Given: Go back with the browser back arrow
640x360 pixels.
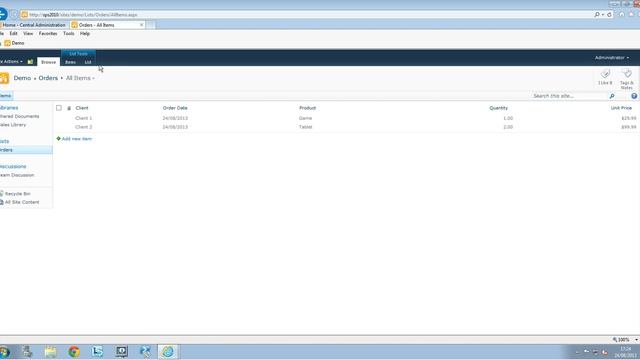Looking at the screenshot, I should 3,14.
